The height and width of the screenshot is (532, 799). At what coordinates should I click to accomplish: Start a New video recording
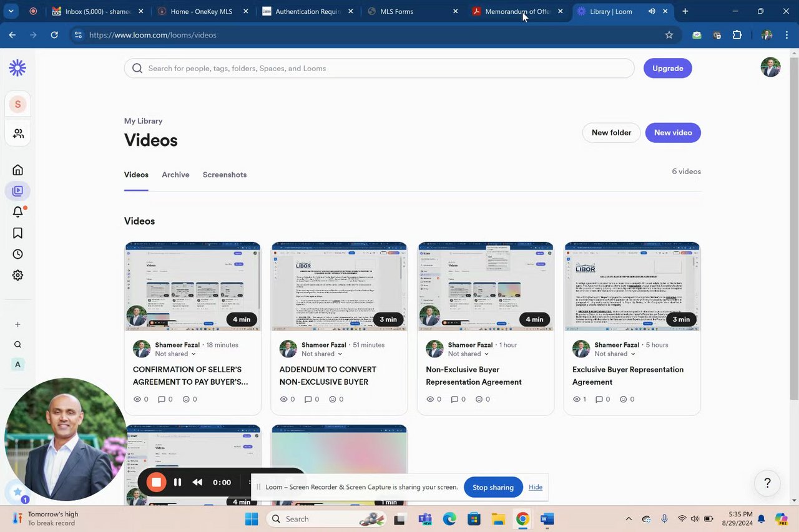click(673, 132)
